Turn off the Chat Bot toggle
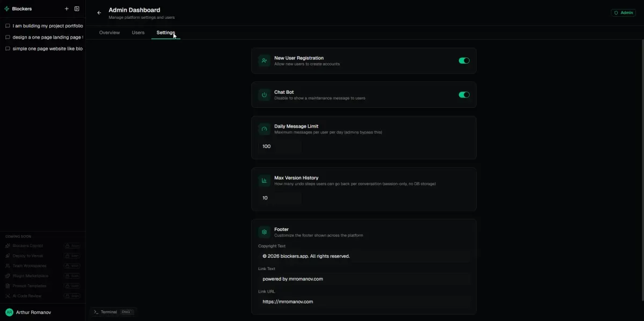This screenshot has width=644, height=321. tap(464, 95)
